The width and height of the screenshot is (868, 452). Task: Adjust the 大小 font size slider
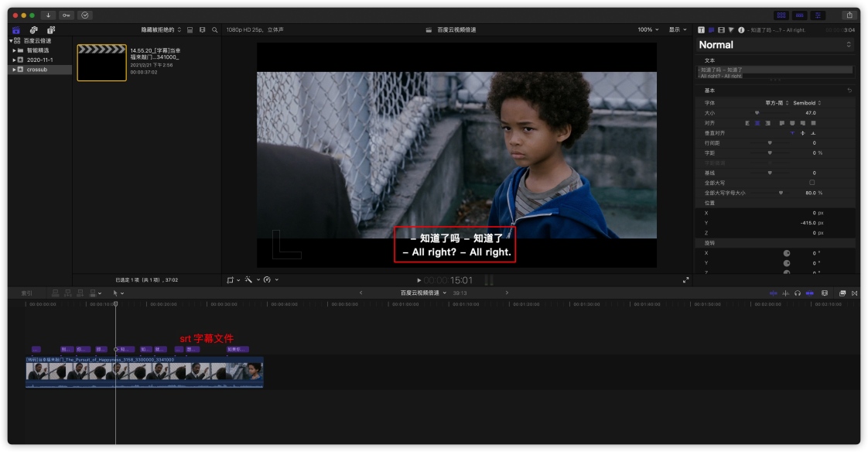coord(757,113)
